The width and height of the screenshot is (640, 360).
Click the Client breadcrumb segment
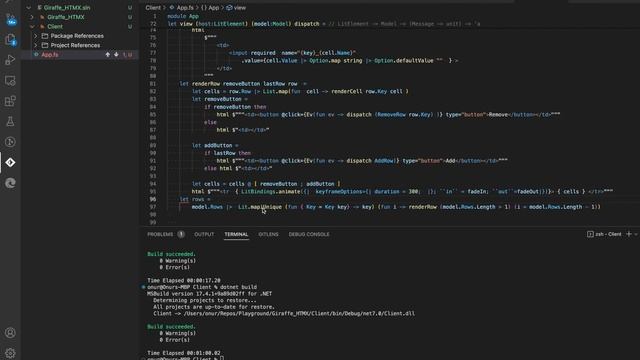click(153, 8)
